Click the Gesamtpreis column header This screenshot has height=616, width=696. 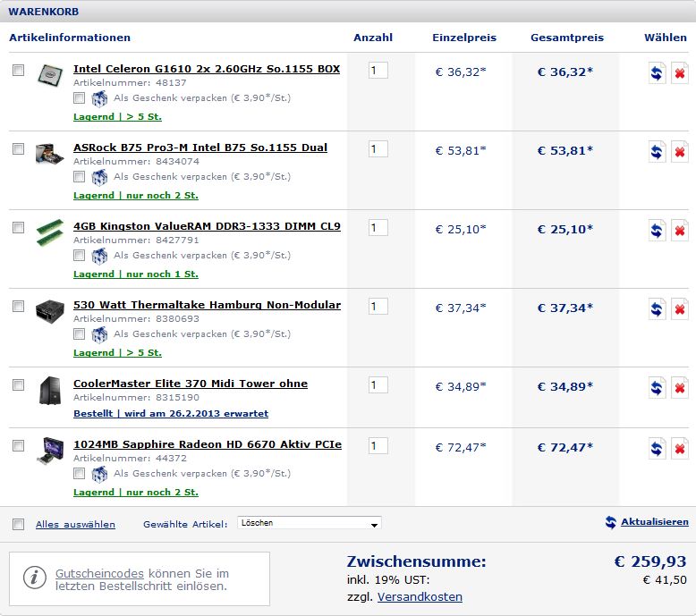[x=567, y=38]
